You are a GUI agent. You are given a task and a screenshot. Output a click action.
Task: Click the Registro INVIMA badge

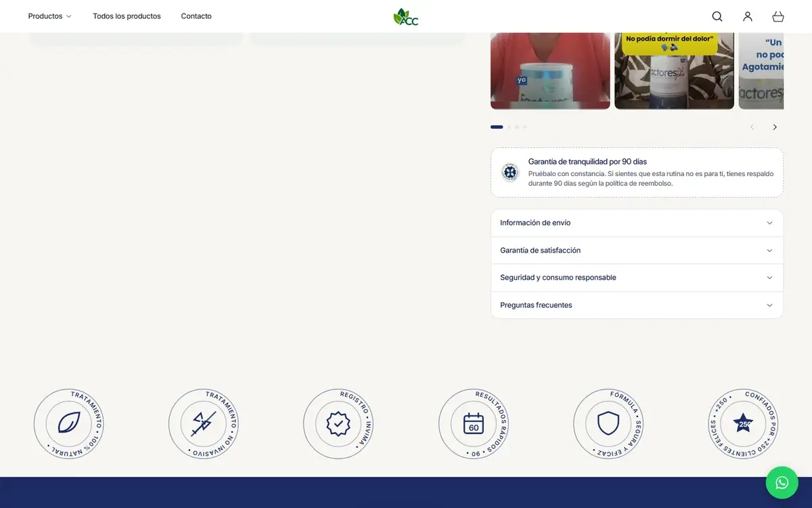point(338,424)
